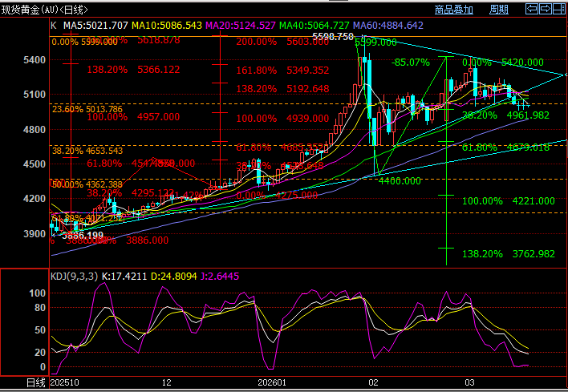Click the K label left of MA5
The height and width of the screenshot is (392, 568).
(54, 26)
